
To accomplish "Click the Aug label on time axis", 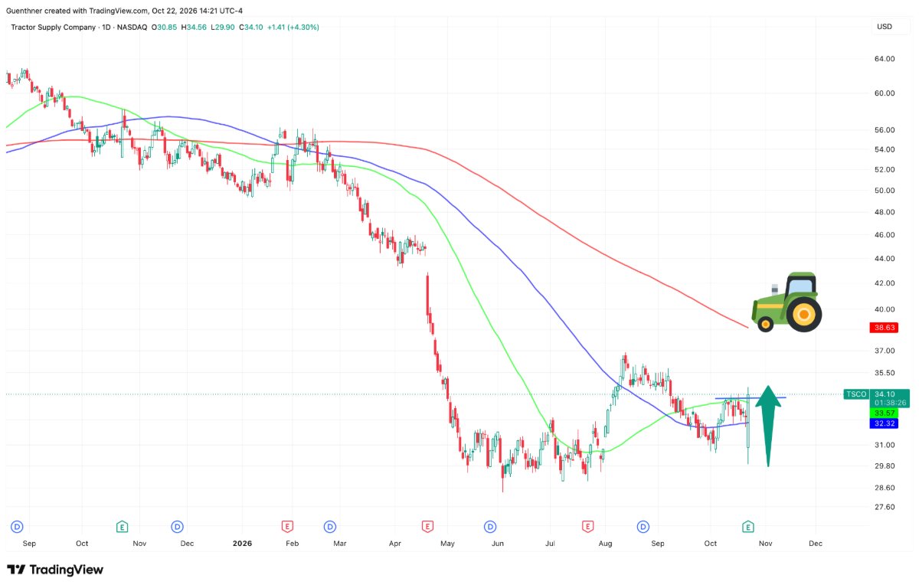I will coord(606,544).
